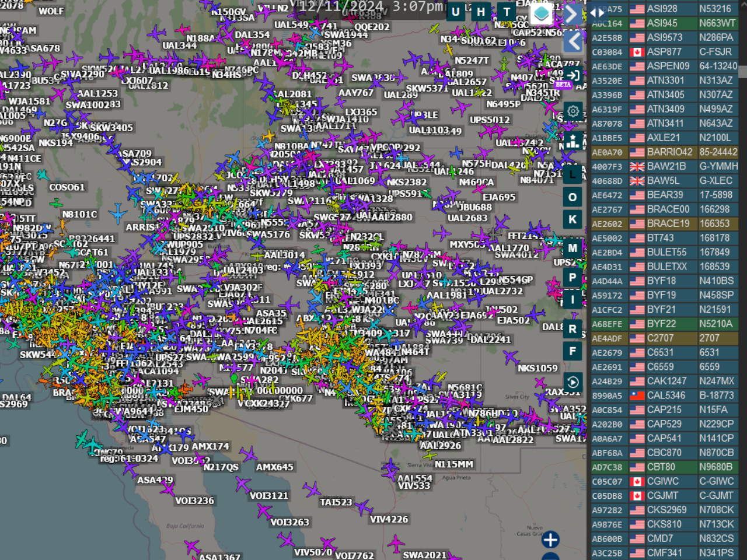
Task: Click the F follow aircraft button
Action: click(573, 351)
